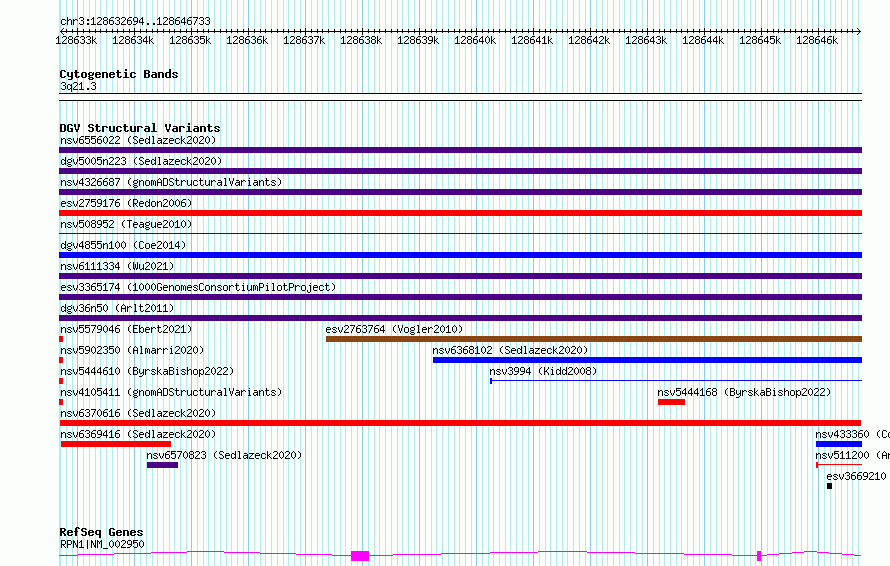This screenshot has width=890, height=566.
Task: Click the red esv2759176 (Redon2006) bar
Action: [x=460, y=213]
